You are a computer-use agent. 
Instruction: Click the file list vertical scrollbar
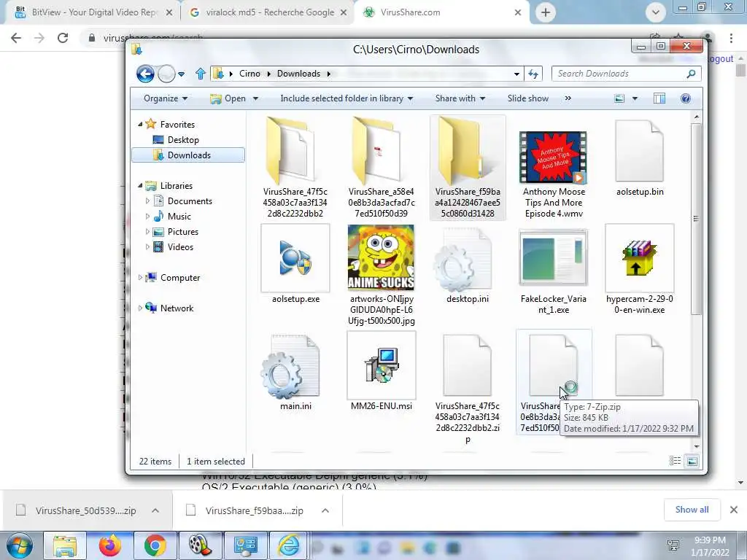pyautogui.click(x=697, y=219)
